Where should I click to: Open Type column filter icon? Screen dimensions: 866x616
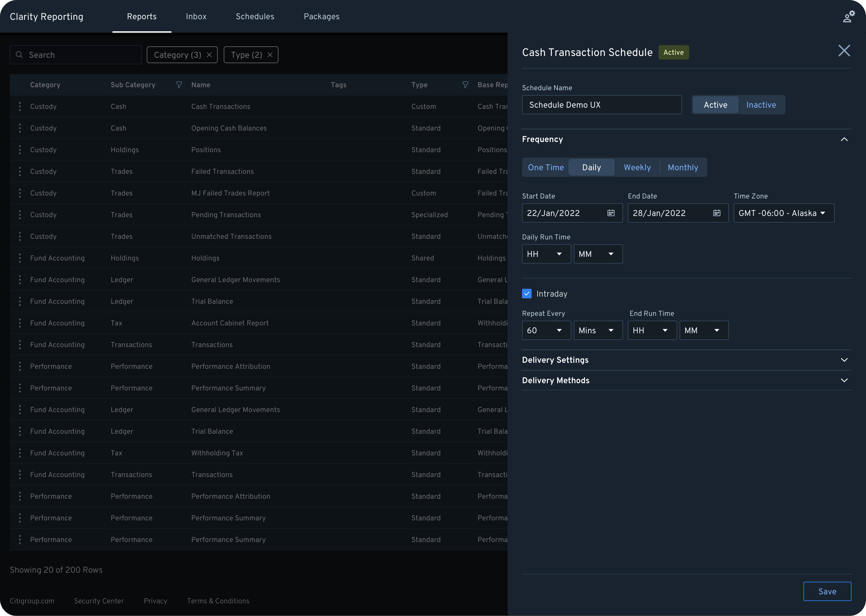point(465,85)
